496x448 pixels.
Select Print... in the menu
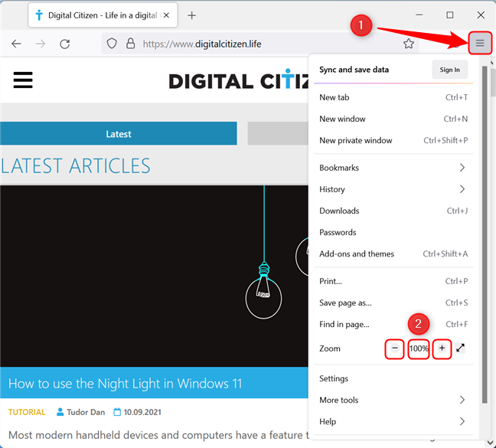[x=393, y=281]
